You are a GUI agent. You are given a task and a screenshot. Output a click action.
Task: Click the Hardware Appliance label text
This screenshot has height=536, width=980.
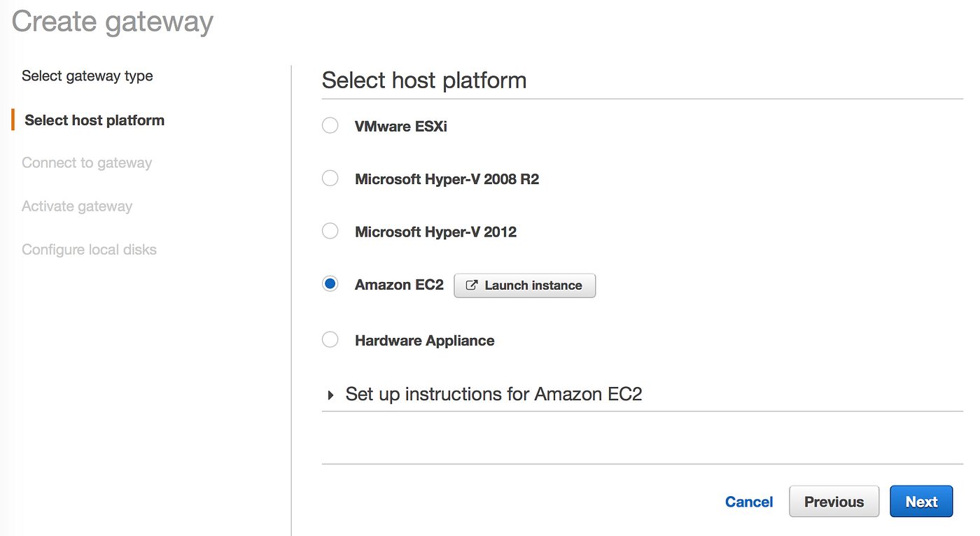click(x=424, y=340)
